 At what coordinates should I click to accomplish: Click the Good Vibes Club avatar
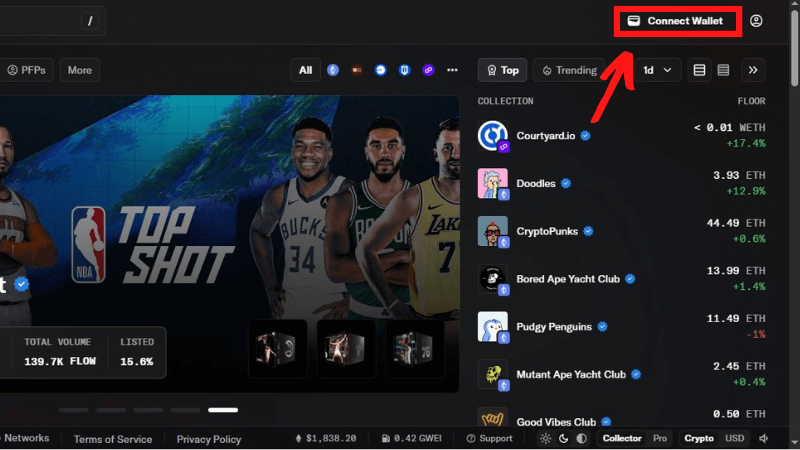click(x=493, y=417)
